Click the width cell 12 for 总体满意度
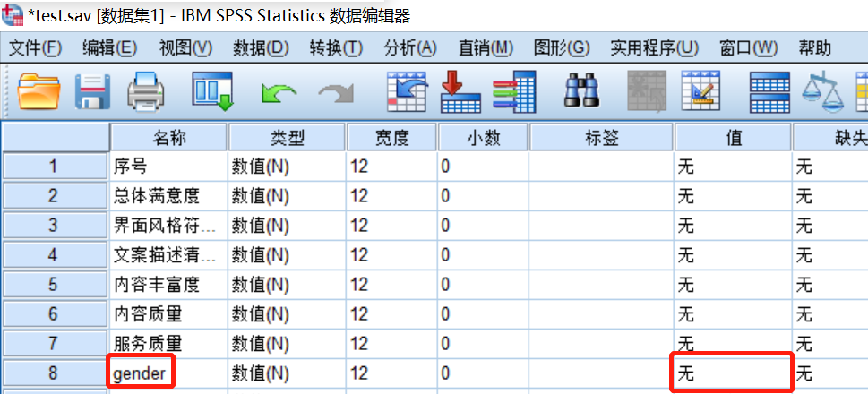Screen dimensions: 868x394 pyautogui.click(x=392, y=195)
